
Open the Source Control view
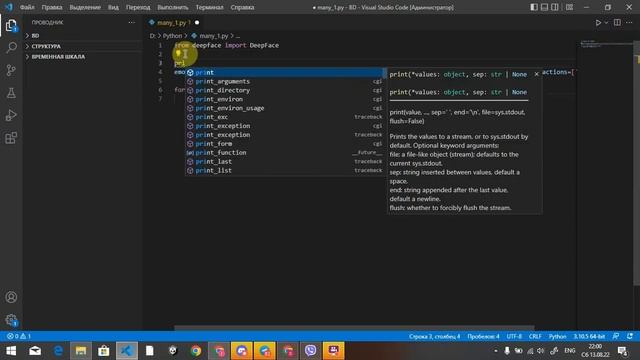point(11,70)
